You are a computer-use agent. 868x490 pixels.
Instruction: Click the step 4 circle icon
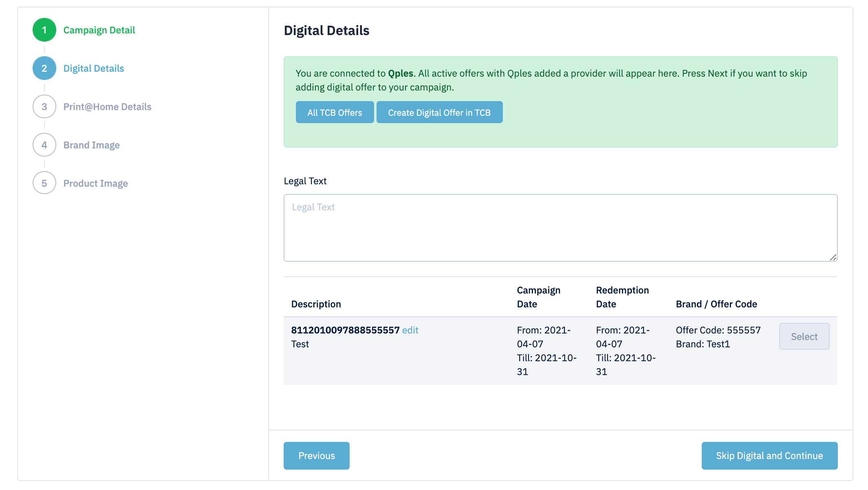click(44, 145)
